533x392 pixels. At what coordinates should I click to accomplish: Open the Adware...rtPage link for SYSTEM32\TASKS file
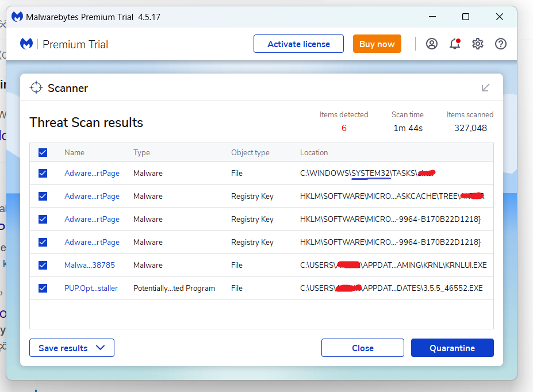(x=92, y=173)
